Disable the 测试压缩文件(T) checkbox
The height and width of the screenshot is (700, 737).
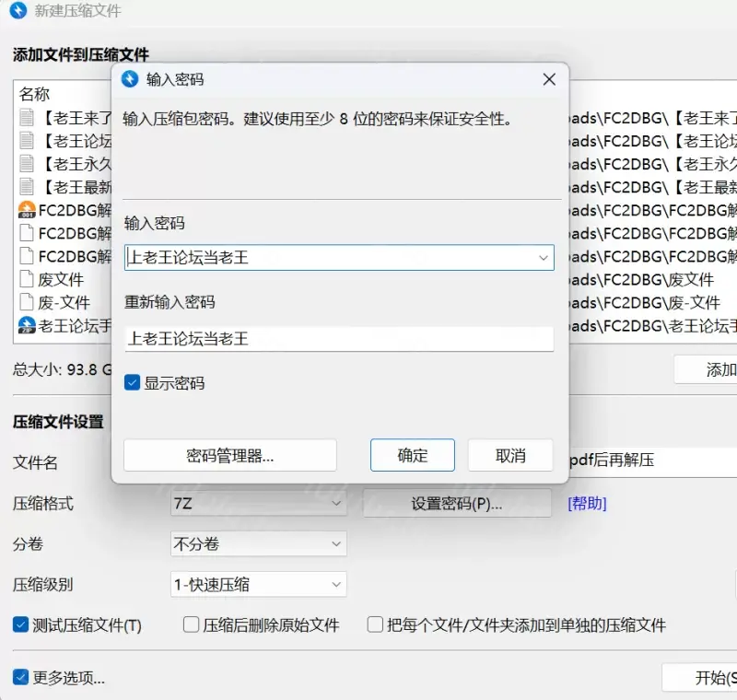point(20,625)
